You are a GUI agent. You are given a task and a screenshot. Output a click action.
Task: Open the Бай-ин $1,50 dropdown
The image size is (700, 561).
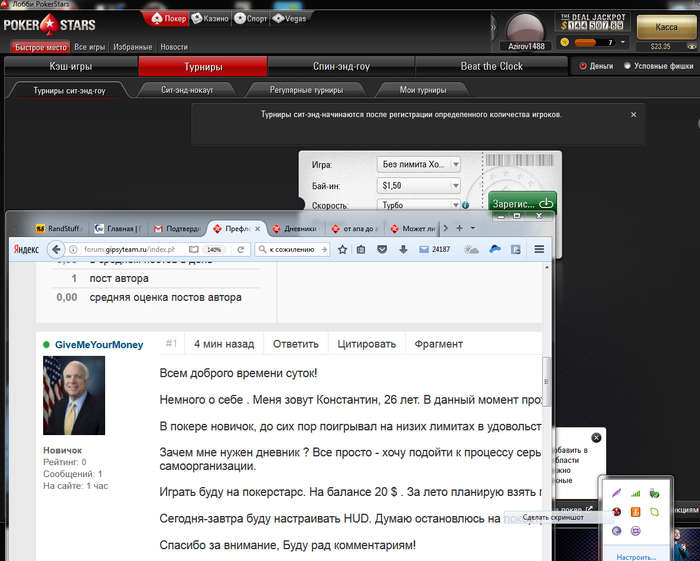(418, 185)
